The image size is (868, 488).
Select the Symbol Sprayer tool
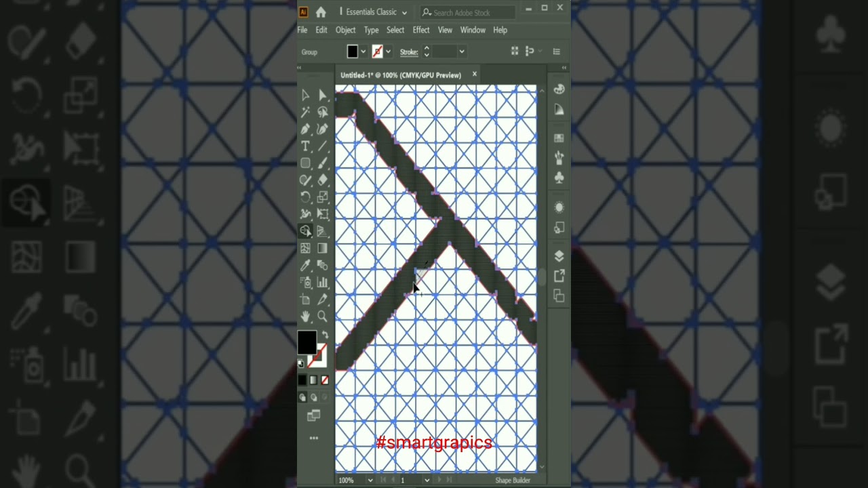pyautogui.click(x=305, y=283)
